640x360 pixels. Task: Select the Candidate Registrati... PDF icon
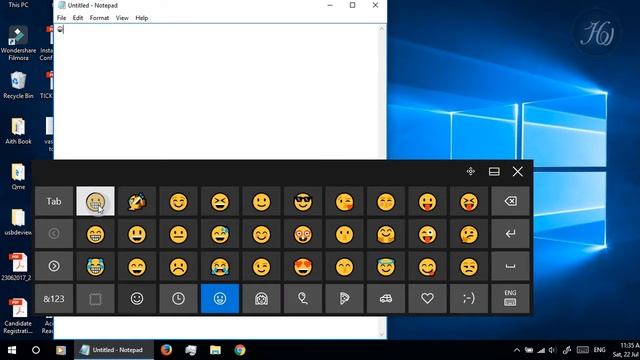(x=18, y=316)
